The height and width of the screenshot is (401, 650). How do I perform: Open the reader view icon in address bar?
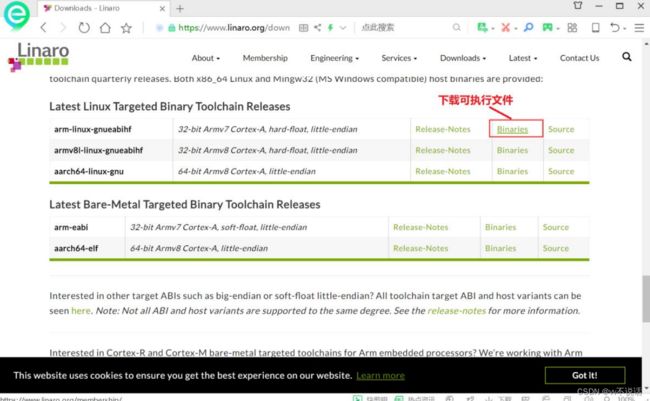point(303,28)
